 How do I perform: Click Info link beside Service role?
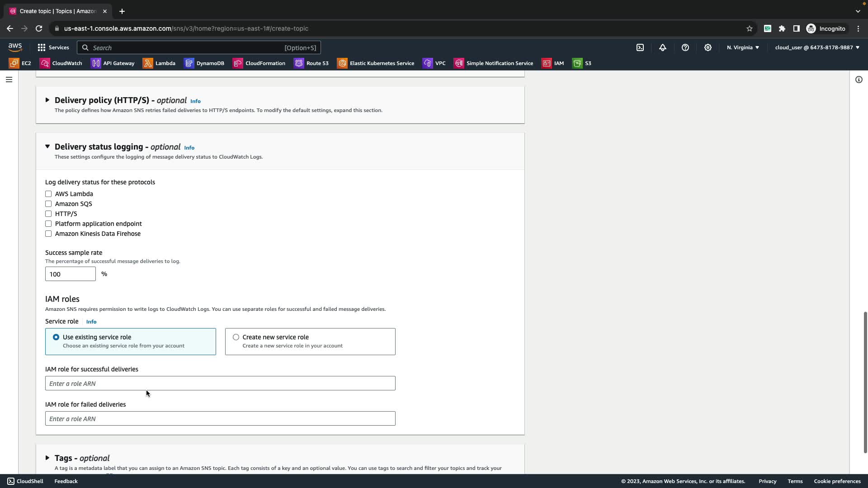click(x=91, y=322)
